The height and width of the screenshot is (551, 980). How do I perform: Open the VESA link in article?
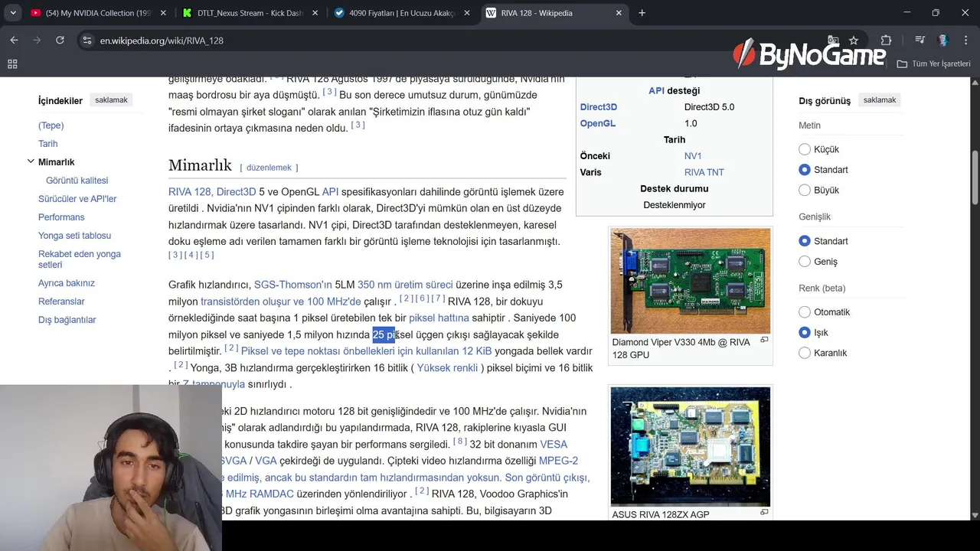[x=554, y=444]
